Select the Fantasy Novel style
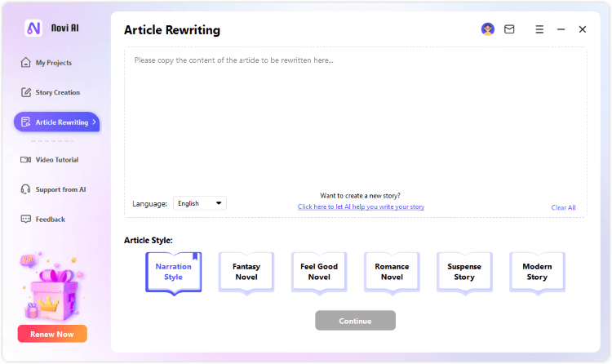Viewport: 612px width, 364px height. (246, 273)
